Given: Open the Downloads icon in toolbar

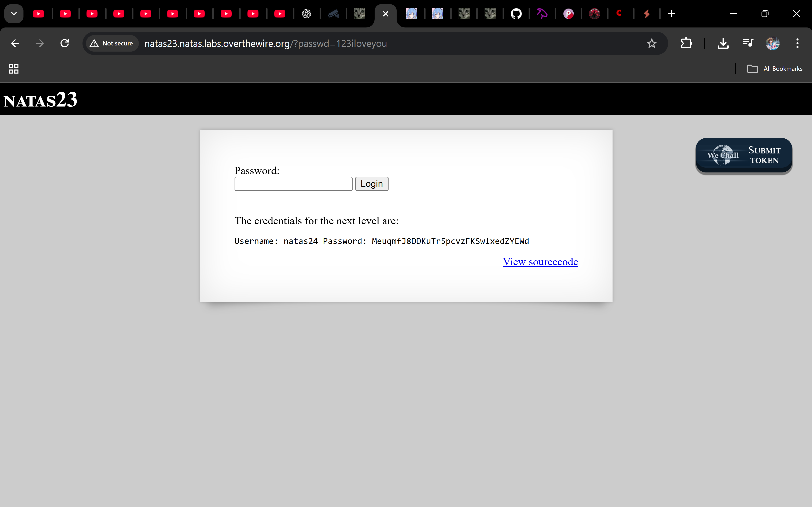Looking at the screenshot, I should tap(723, 43).
